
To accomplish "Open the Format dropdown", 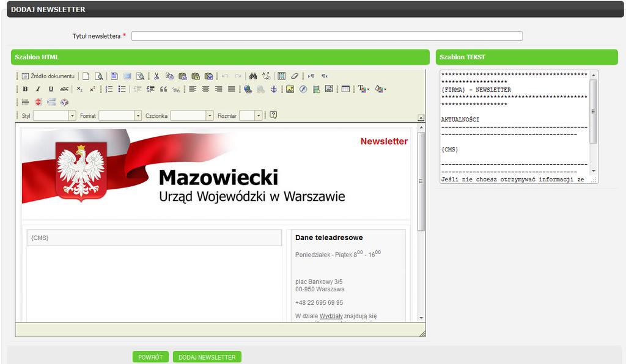I will pyautogui.click(x=120, y=115).
